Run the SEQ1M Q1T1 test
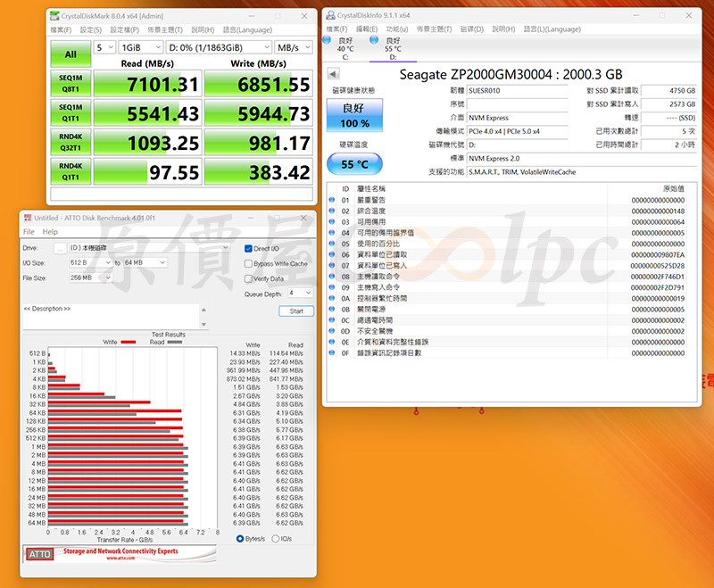Image resolution: width=714 pixels, height=588 pixels. pyautogui.click(x=71, y=112)
